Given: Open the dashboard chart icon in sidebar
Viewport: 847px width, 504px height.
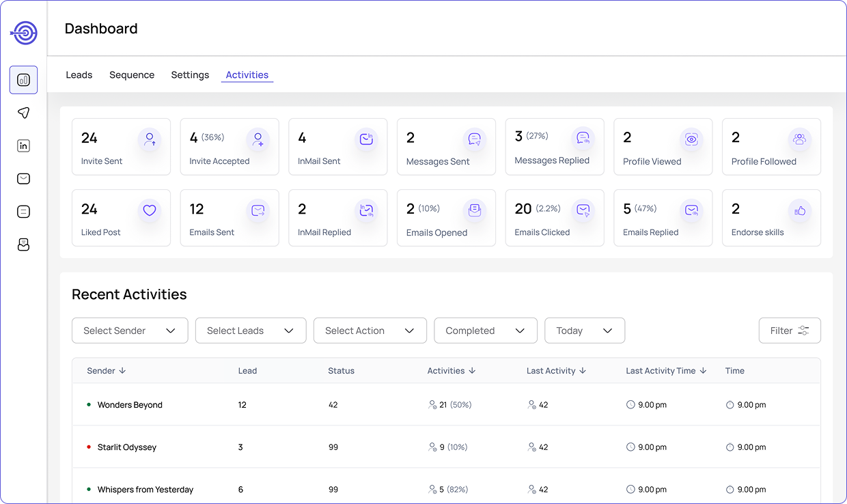Looking at the screenshot, I should (x=24, y=80).
